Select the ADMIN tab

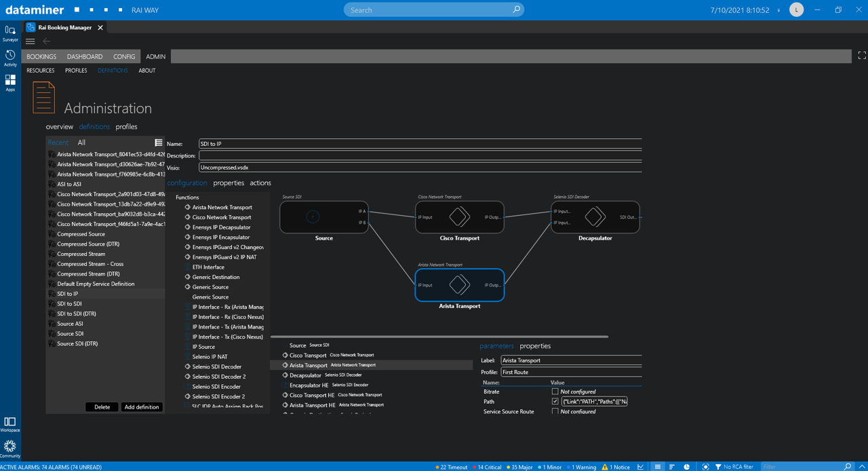tap(155, 56)
